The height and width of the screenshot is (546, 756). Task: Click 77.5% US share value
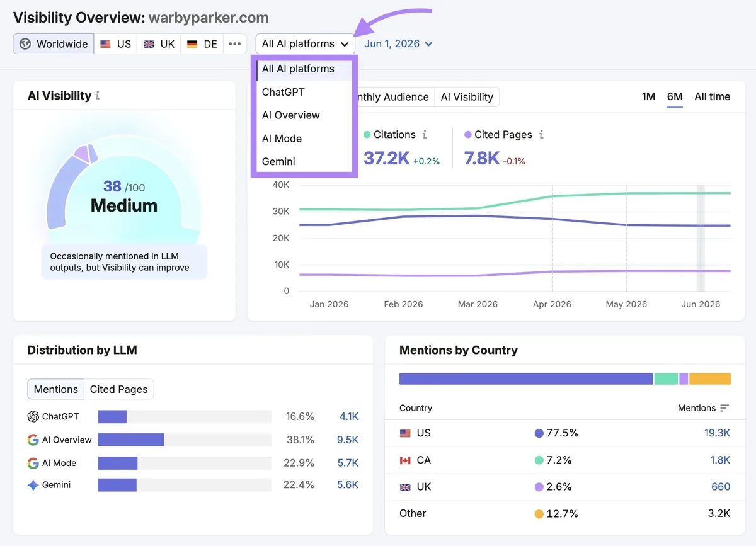(561, 433)
